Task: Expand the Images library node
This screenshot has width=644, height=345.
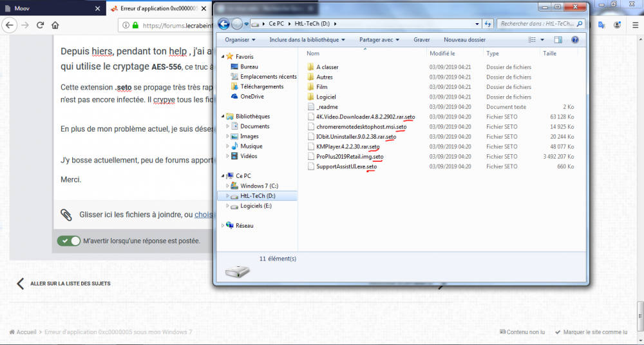Action: coord(228,136)
